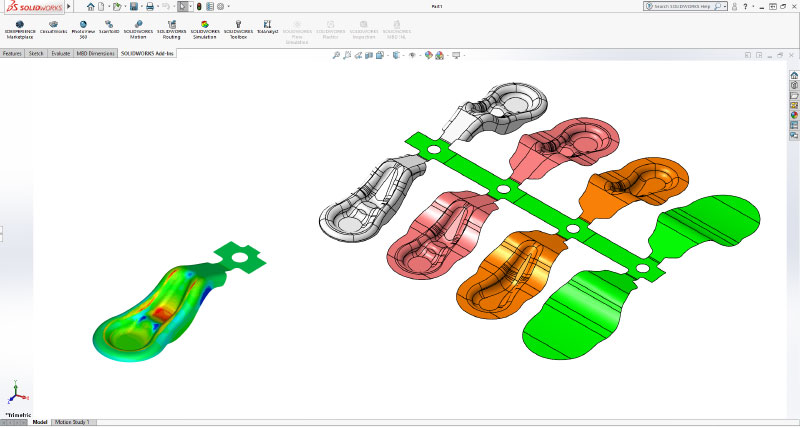
Task: Open SOLIDWORKS Resources home in the task pane
Action: pyautogui.click(x=794, y=75)
